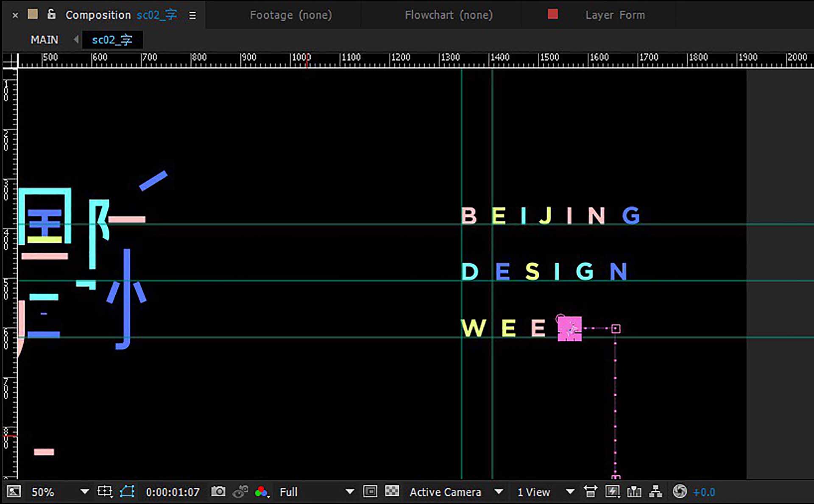
Task: Open the 50% magnification dropdown
Action: click(x=61, y=492)
